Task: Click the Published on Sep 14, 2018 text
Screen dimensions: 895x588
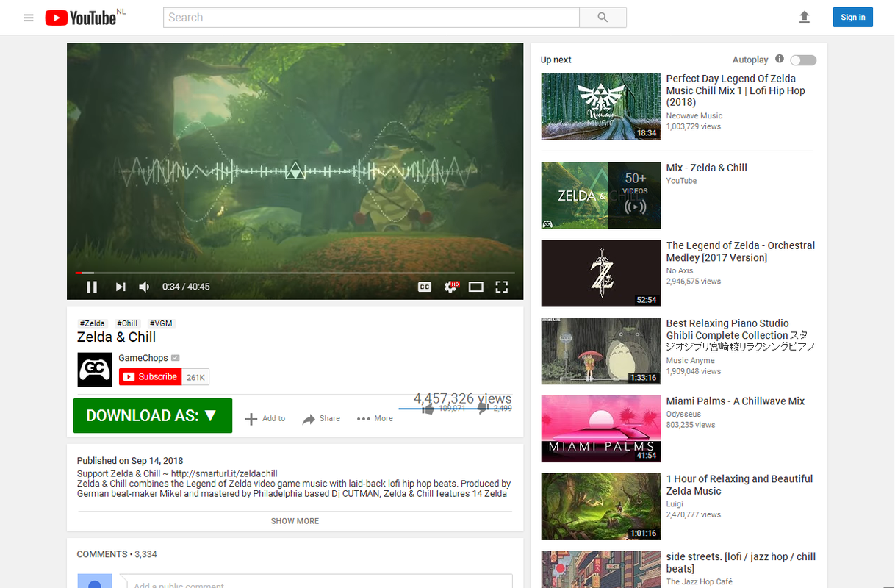Action: [130, 461]
